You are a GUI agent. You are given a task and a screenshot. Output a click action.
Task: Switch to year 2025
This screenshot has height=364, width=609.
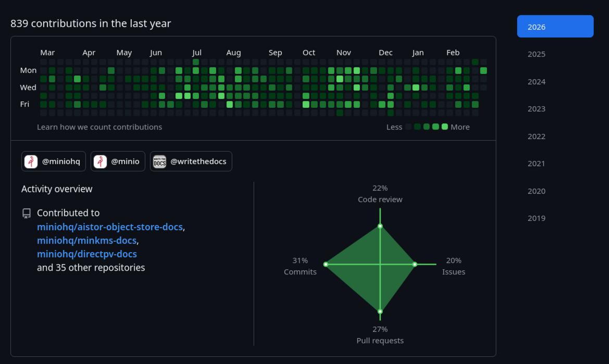pos(536,54)
